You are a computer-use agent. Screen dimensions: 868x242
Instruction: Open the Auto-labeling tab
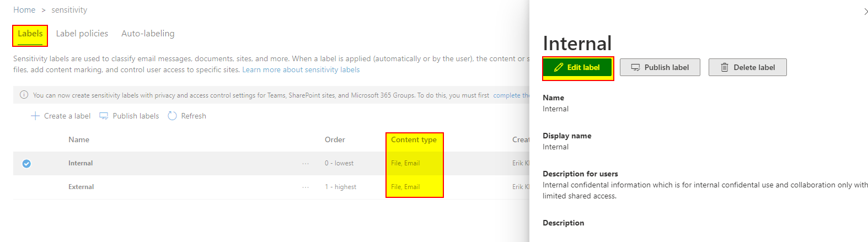tap(148, 34)
